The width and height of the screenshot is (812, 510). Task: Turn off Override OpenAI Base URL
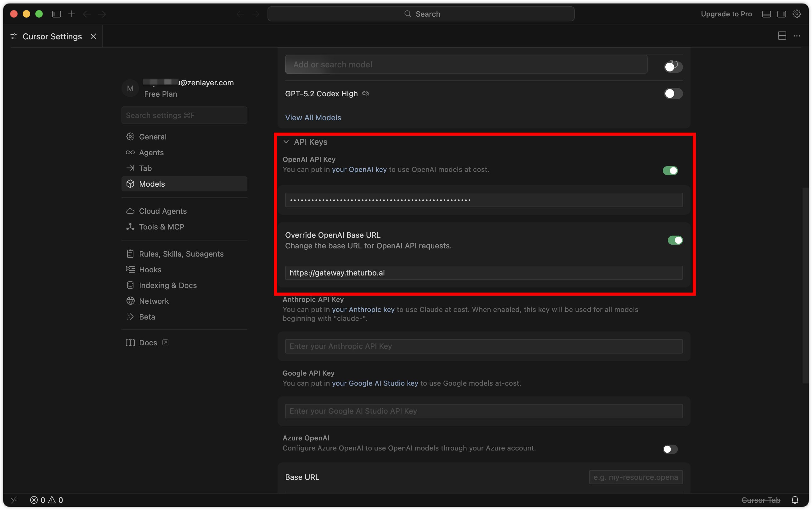coord(675,240)
